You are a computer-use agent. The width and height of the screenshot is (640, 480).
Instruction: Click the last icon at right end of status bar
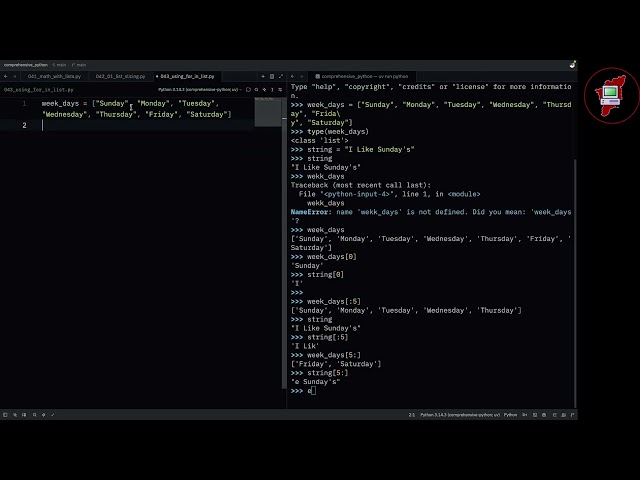click(x=573, y=415)
